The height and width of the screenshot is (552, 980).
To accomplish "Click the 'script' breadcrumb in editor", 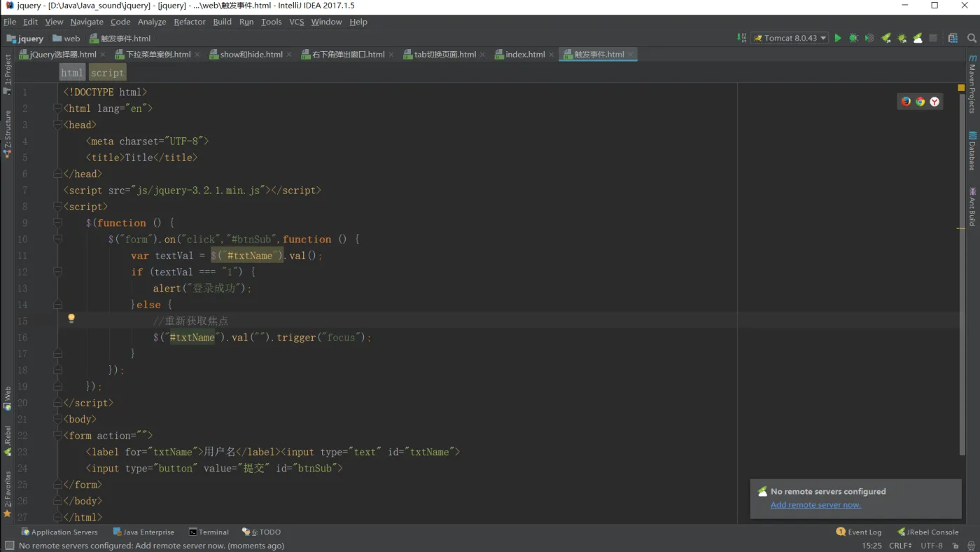I will point(107,73).
